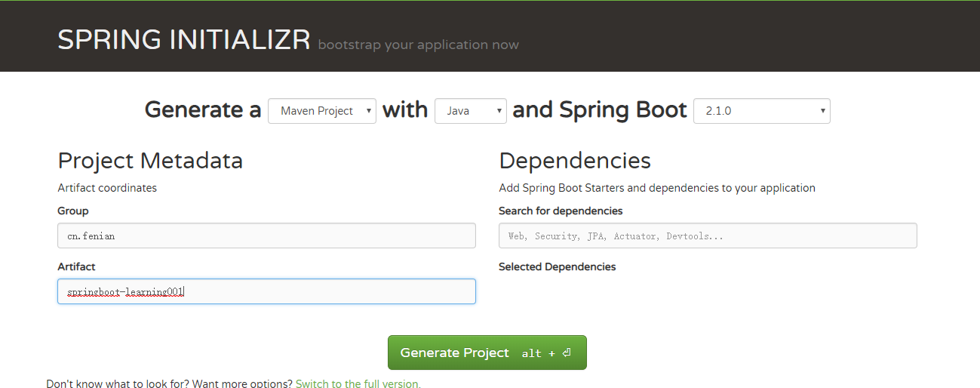Image resolution: width=980 pixels, height=388 pixels.
Task: Click the enter-key symbol on Generate Project
Action: pyautogui.click(x=567, y=353)
